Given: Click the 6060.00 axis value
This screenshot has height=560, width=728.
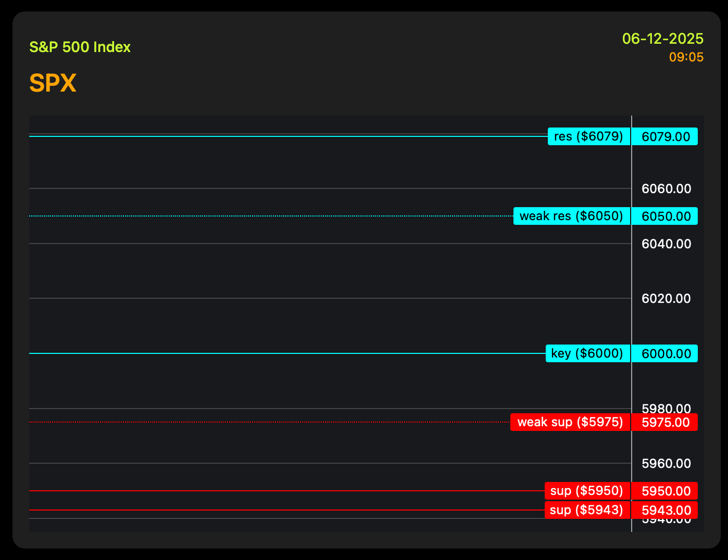Looking at the screenshot, I should pos(667,188).
